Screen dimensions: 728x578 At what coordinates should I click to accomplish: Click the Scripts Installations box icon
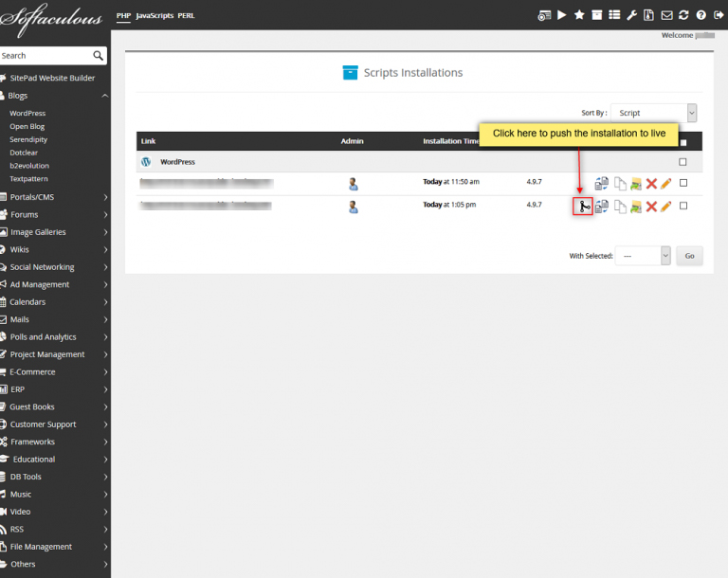click(x=350, y=72)
